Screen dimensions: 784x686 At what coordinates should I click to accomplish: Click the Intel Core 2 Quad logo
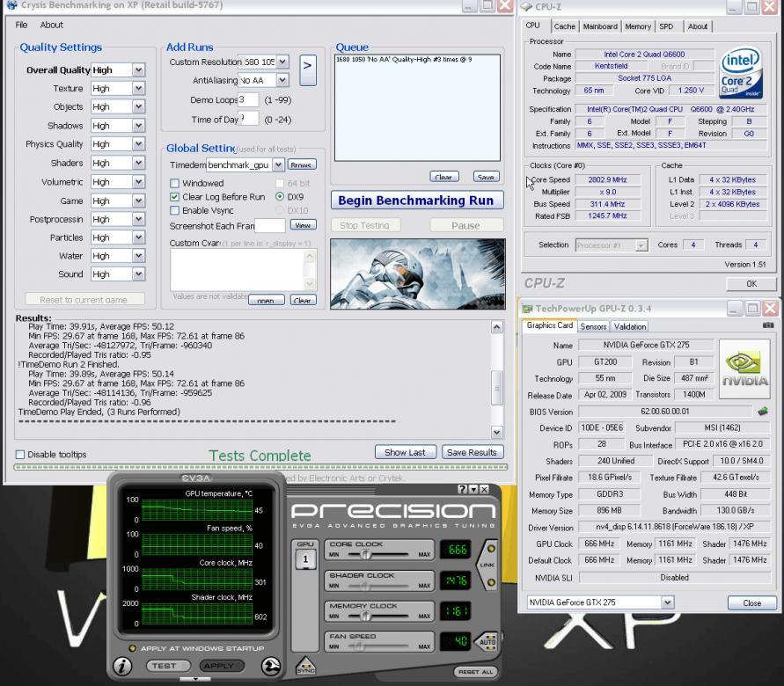(741, 72)
